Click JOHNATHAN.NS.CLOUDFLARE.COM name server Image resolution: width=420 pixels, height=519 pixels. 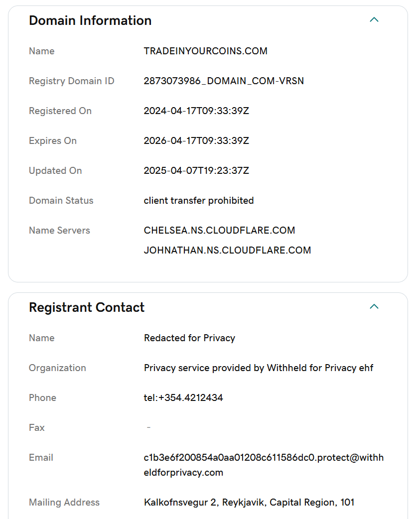tap(227, 250)
